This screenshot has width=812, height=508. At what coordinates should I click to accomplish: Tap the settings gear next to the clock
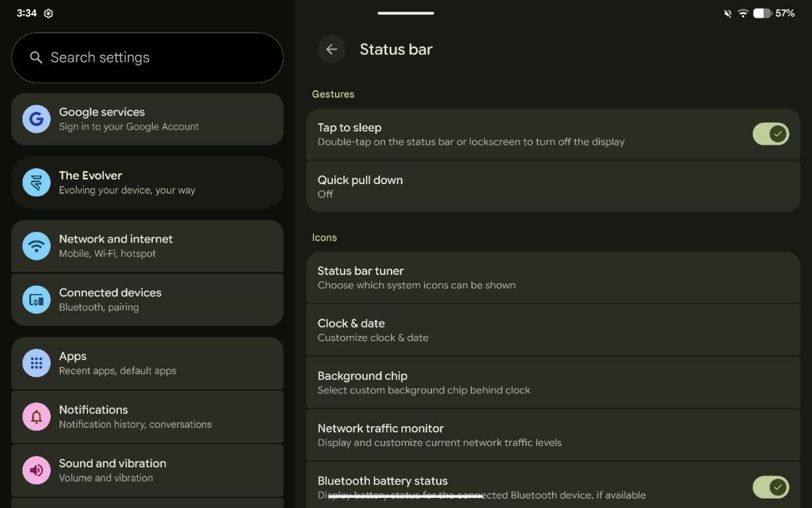(48, 13)
